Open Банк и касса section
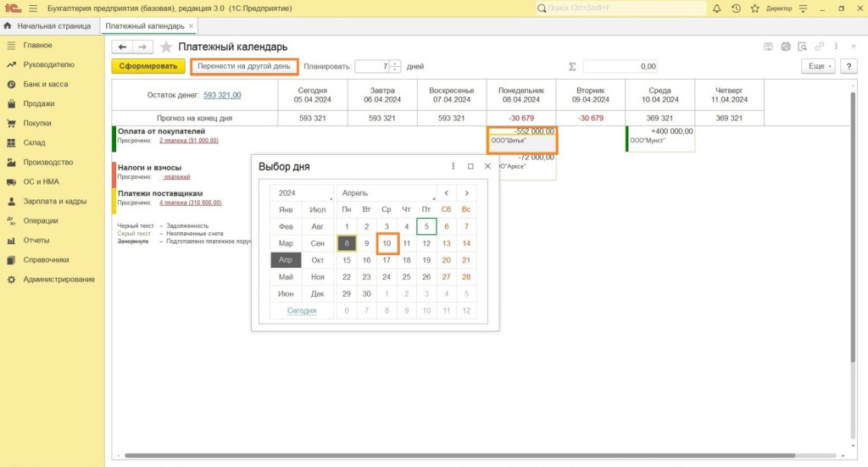Viewport: 868px width, 467px height. 46,84
